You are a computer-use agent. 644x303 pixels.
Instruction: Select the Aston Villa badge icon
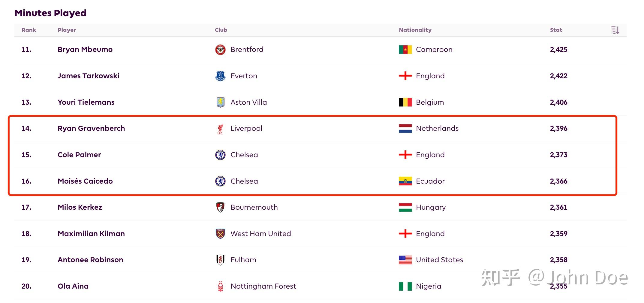point(221,102)
